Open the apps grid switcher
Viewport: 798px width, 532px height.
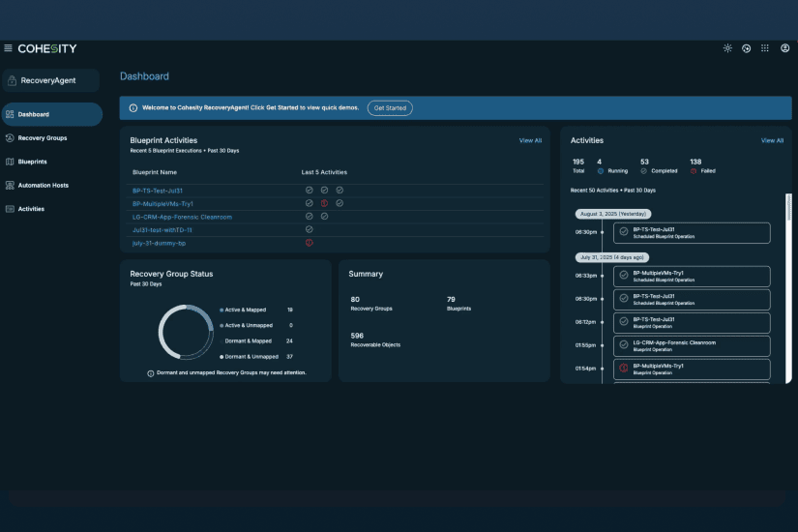(765, 48)
